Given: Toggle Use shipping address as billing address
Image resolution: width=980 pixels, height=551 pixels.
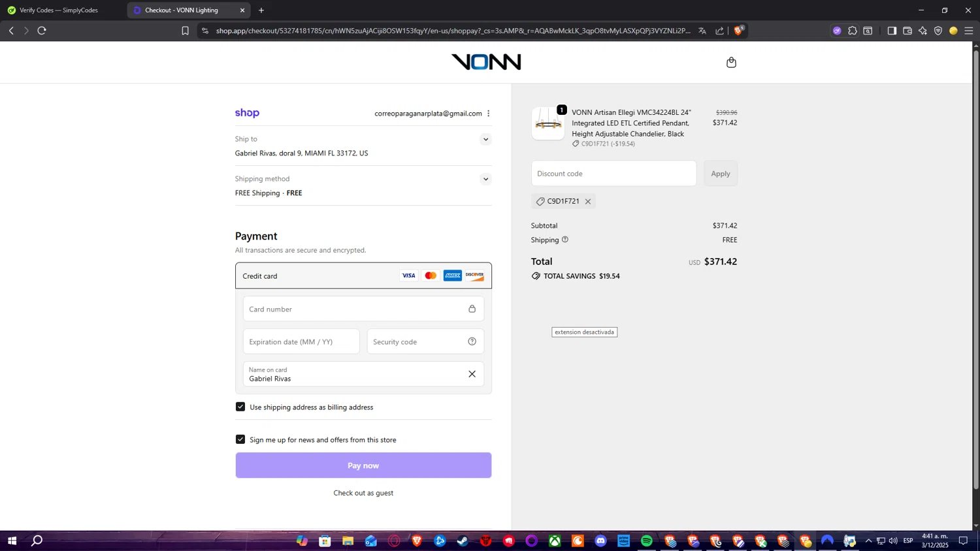Looking at the screenshot, I should [x=240, y=407].
